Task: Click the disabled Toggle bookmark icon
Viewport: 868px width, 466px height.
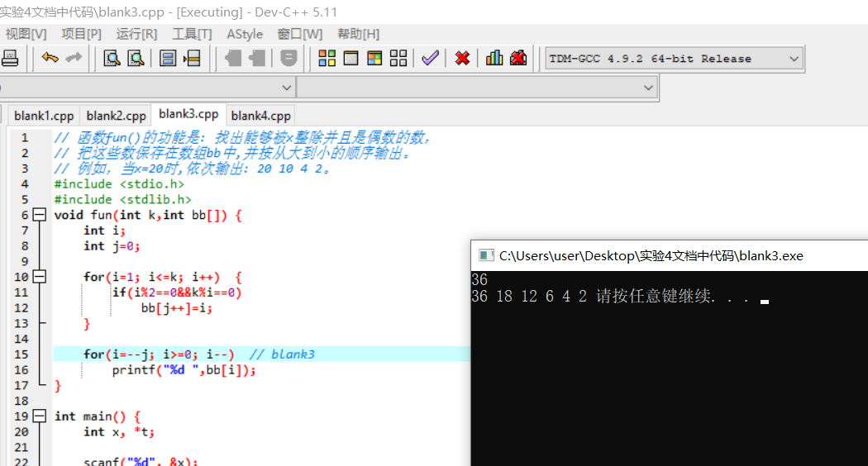Action: (233, 58)
